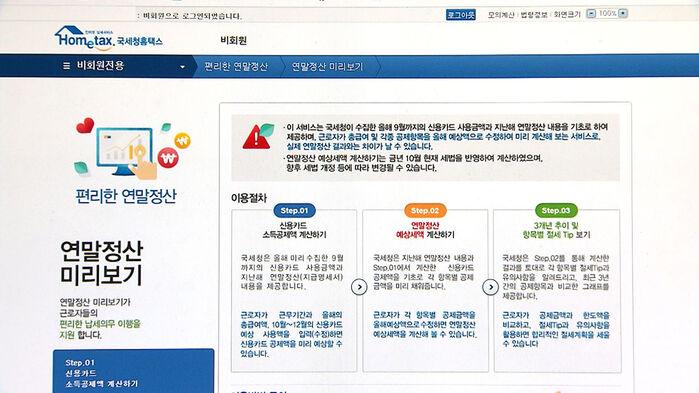Image resolution: width=699 pixels, height=393 pixels.
Task: Expand the 비회원전용 dropdown arrow
Action: [x=182, y=67]
